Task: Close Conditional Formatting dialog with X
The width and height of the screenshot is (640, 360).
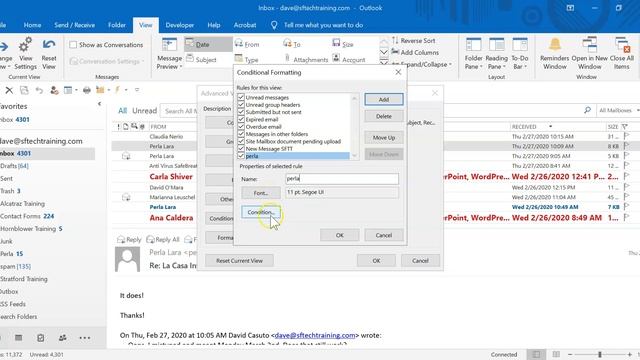Action: 398,72
